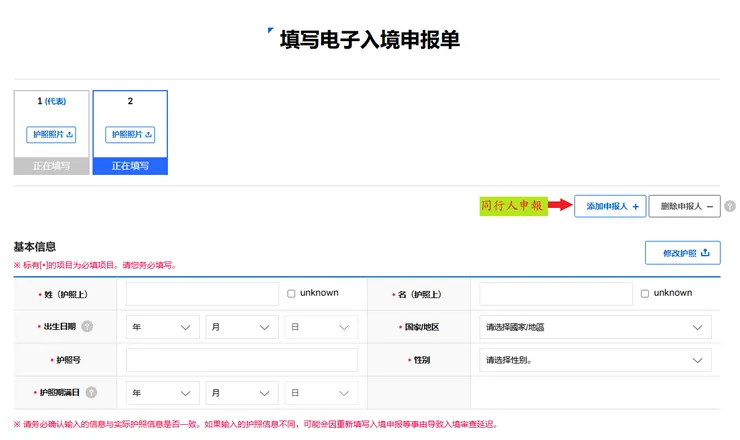Open passport expiry 月 dropdown

242,393
